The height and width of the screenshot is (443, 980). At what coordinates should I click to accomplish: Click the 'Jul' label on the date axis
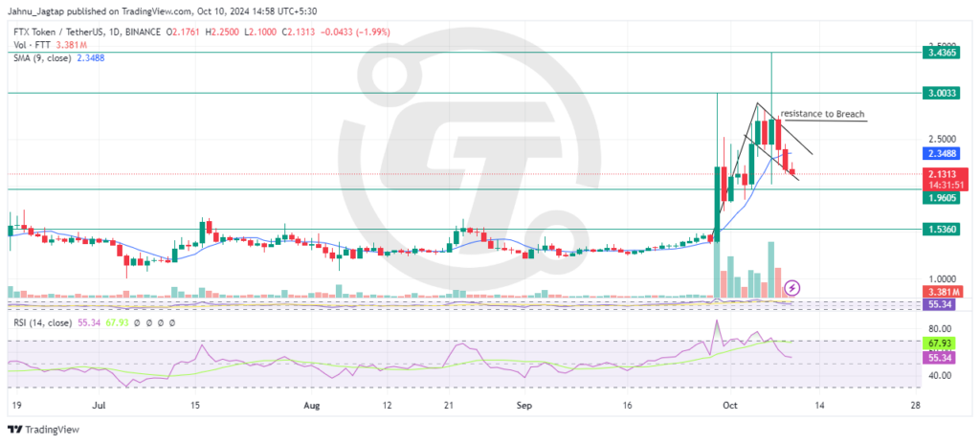coord(100,406)
